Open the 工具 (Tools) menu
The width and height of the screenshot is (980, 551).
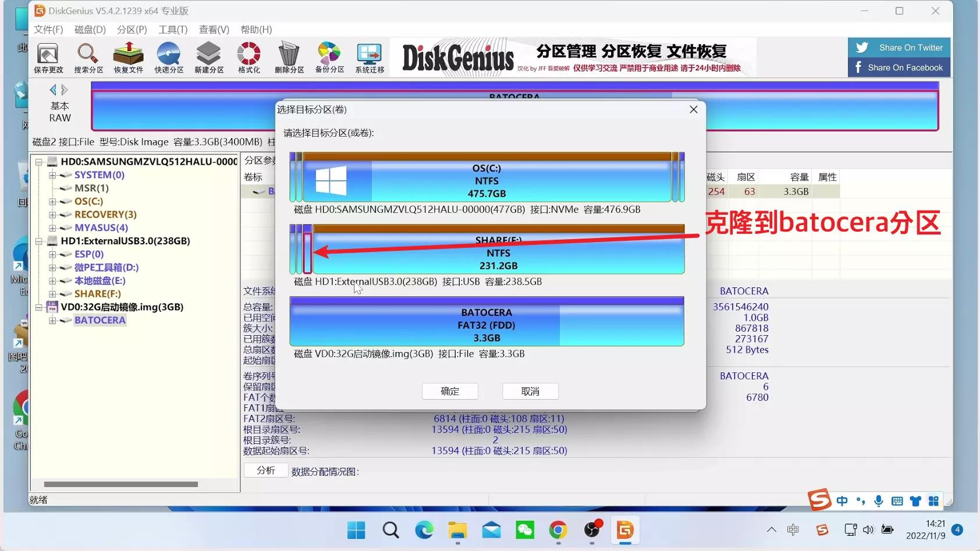[x=172, y=30]
